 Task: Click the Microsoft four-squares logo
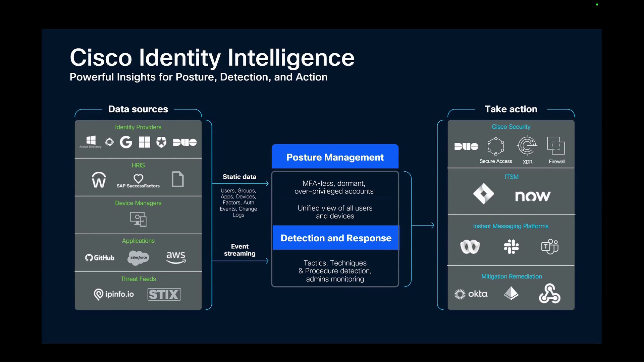click(x=145, y=142)
